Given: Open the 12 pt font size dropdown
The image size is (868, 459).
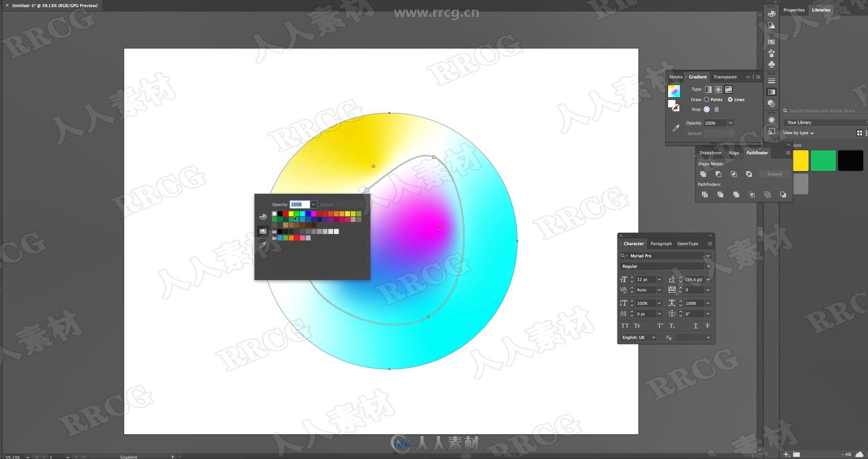Looking at the screenshot, I should [659, 280].
